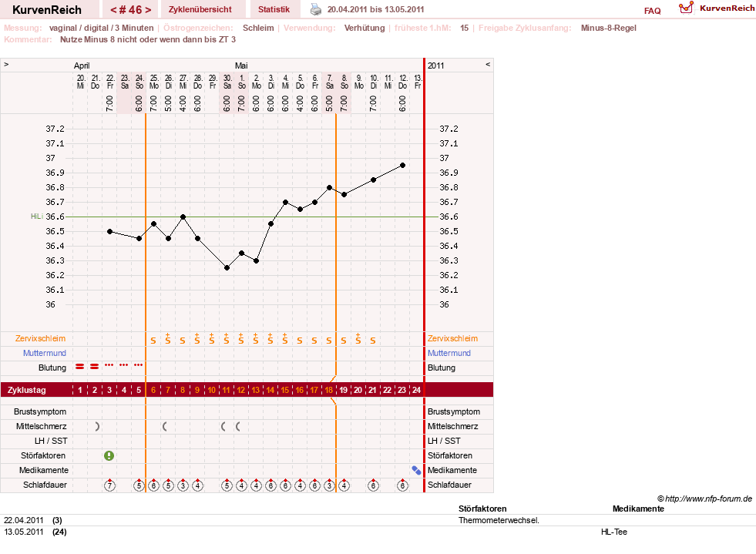Click cycle day 1 in Zyklustag row
This screenshot has width=756, height=554.
pos(80,390)
